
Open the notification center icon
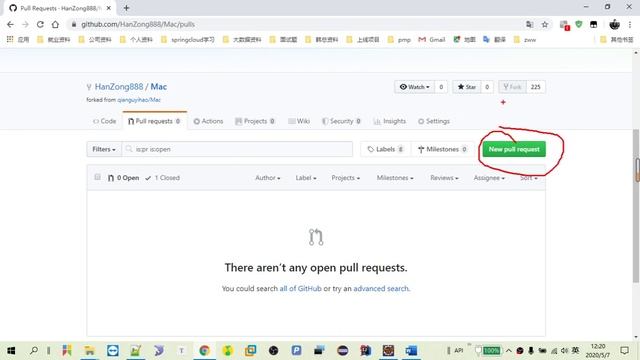624,350
